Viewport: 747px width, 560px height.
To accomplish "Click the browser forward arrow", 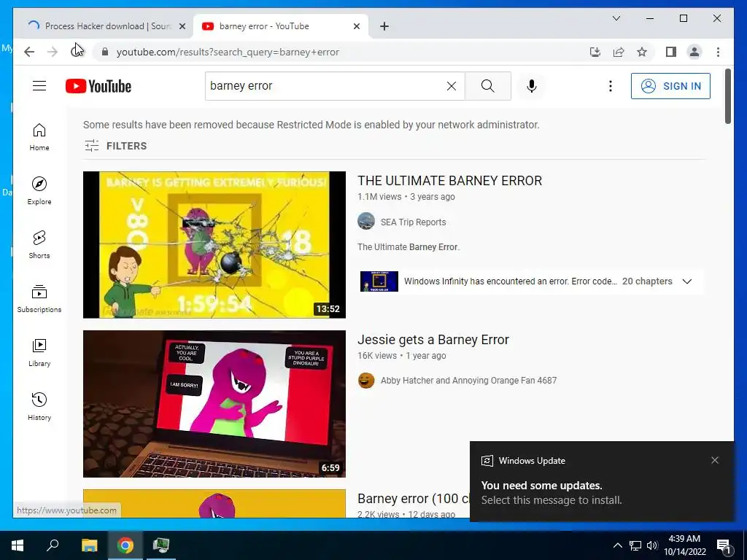I will (53, 52).
